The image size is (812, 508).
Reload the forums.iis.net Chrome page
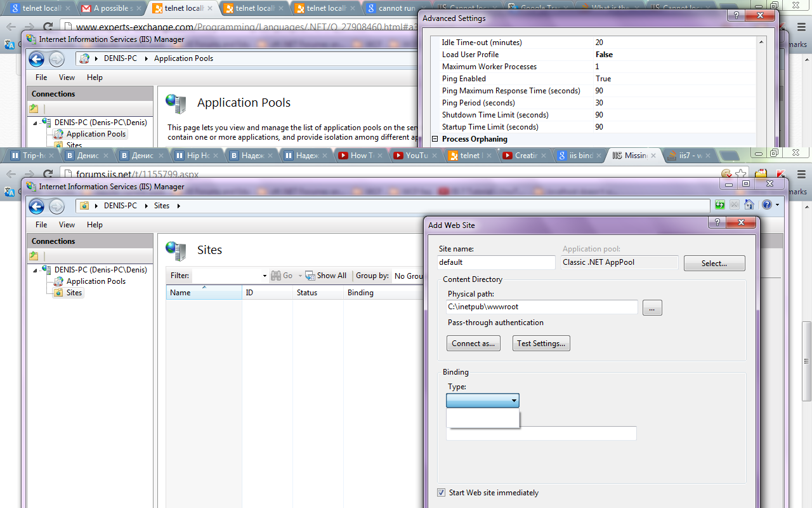[48, 173]
